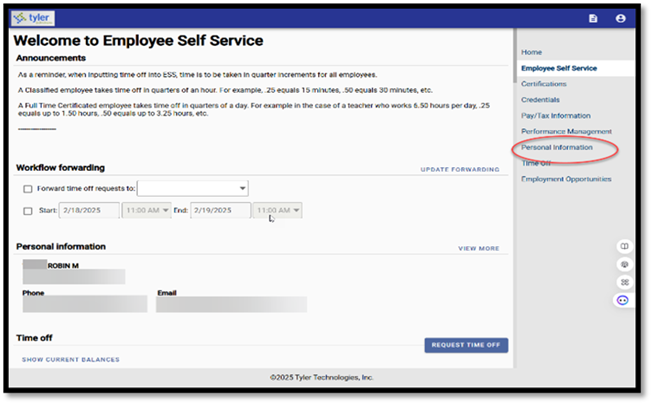This screenshot has height=404, width=652.
Task: Open the document icon in top bar
Action: (593, 18)
